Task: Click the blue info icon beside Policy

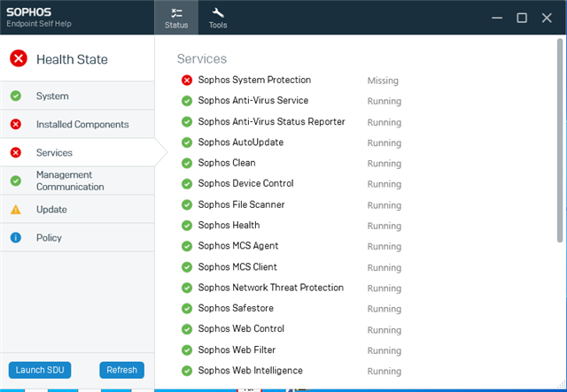Action: 16,237
